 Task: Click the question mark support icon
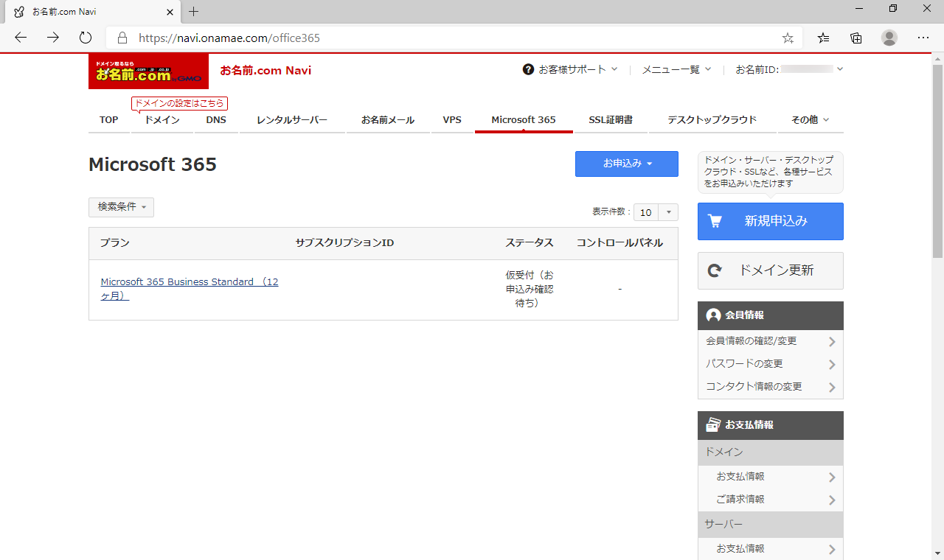(x=528, y=69)
